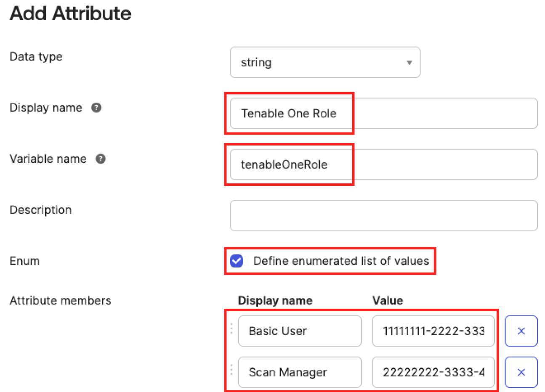This screenshot has height=392, width=545.
Task: Edit the Basic User member display name
Action: 300,331
